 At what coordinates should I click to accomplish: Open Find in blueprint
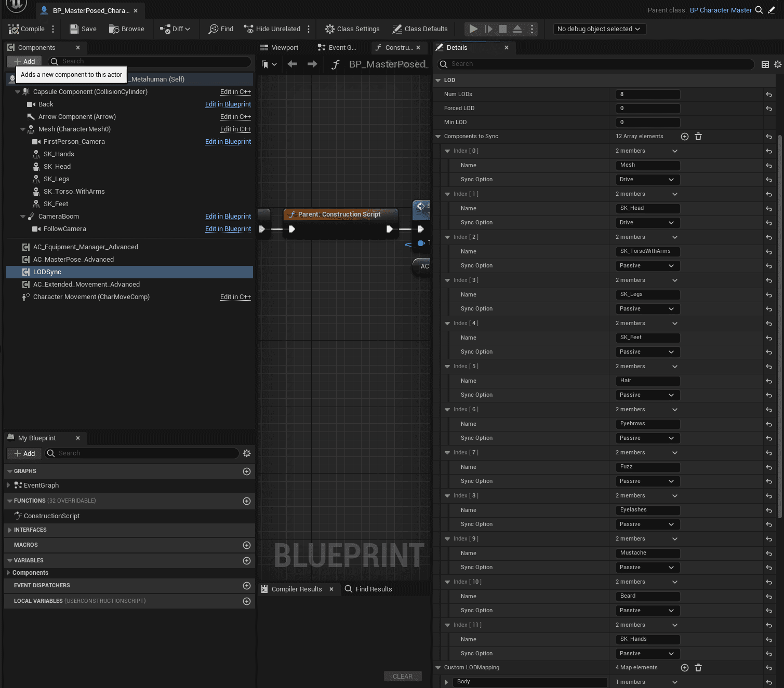coord(221,29)
